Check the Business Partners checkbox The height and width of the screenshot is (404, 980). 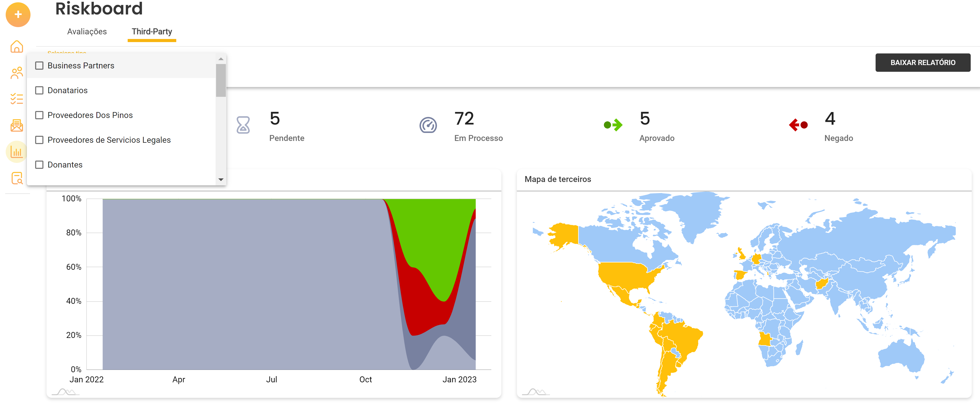pyautogui.click(x=39, y=66)
